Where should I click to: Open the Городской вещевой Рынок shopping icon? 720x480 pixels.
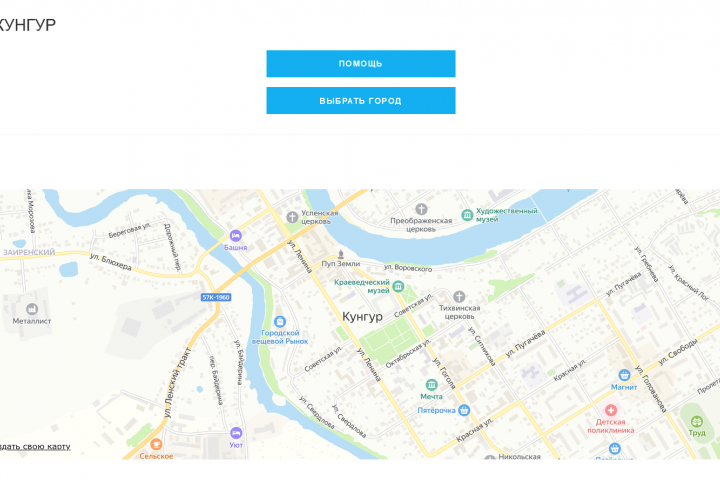click(280, 321)
